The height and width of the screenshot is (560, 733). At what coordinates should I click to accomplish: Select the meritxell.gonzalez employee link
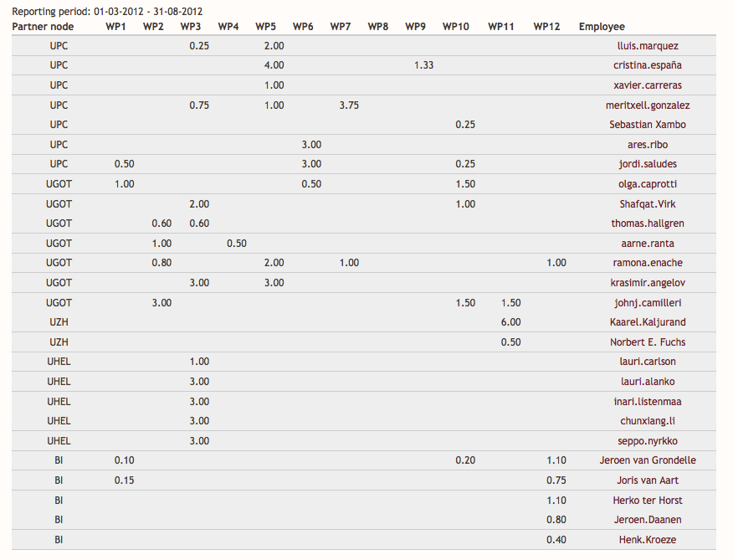click(648, 105)
